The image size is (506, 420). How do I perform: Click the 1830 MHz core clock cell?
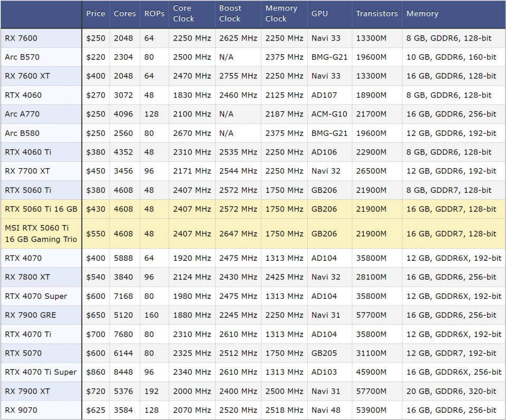click(192, 95)
